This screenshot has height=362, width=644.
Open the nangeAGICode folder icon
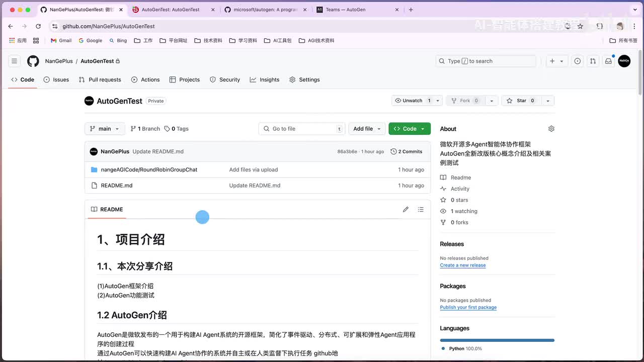(94, 169)
